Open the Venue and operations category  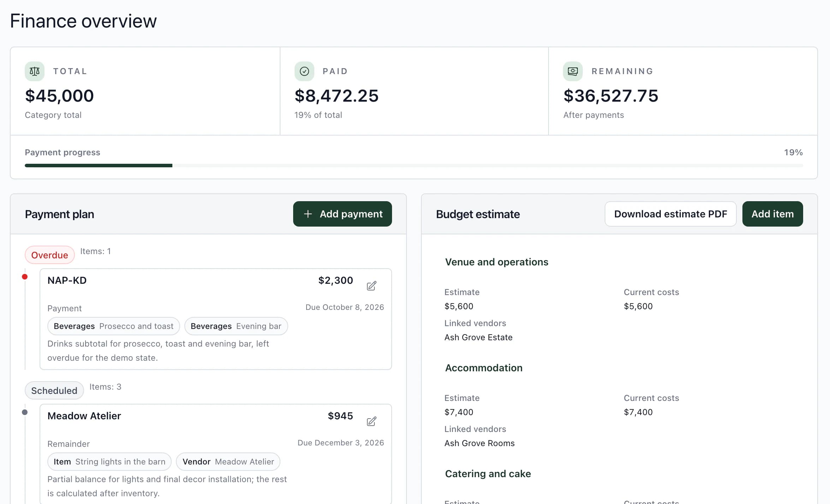[x=497, y=262]
